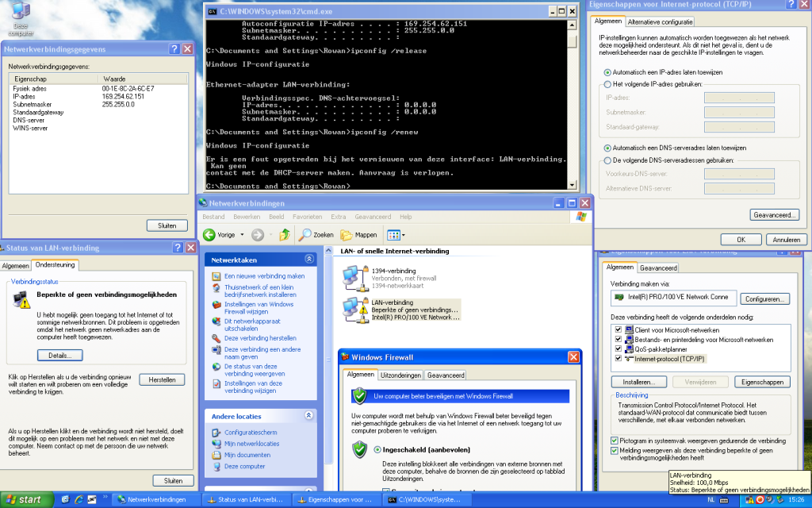Click the start button
812x508 pixels.
point(26,500)
